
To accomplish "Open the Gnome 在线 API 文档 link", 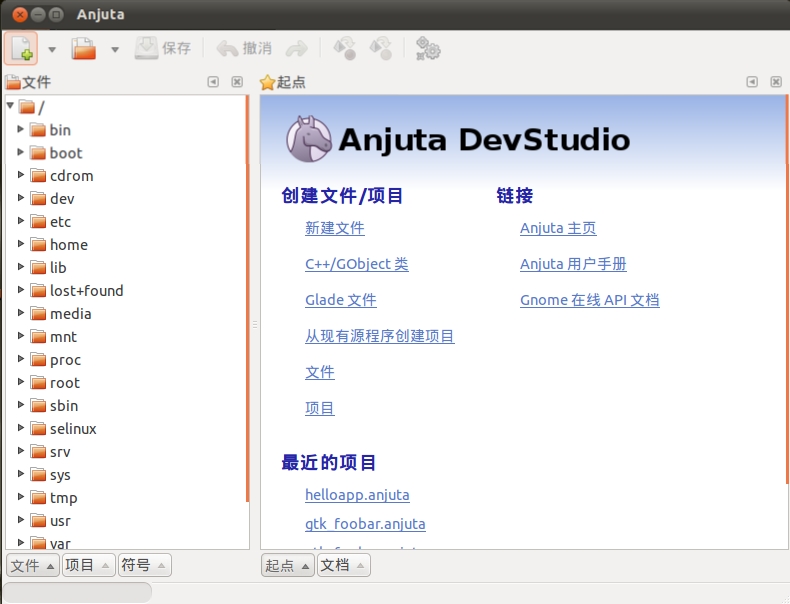I will coord(589,300).
